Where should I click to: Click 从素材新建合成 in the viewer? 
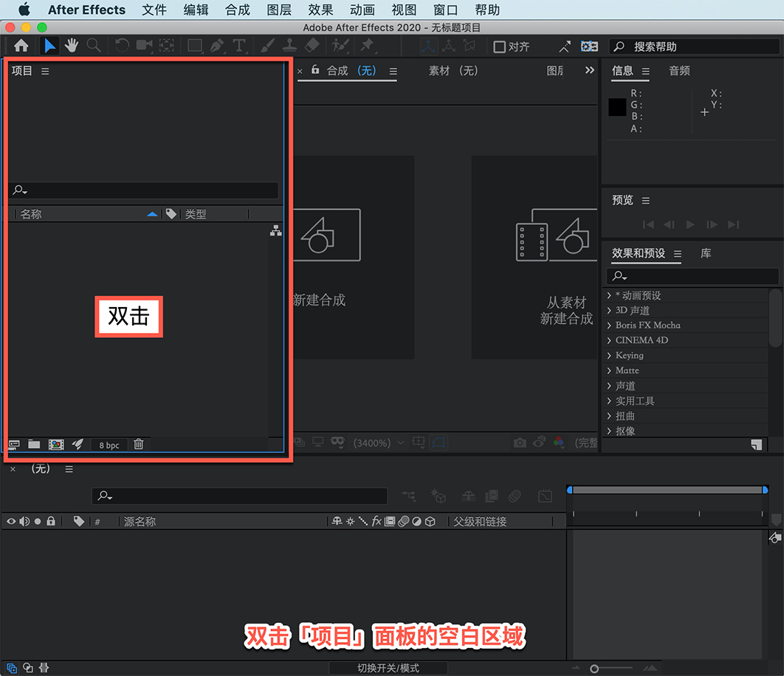pos(566,310)
